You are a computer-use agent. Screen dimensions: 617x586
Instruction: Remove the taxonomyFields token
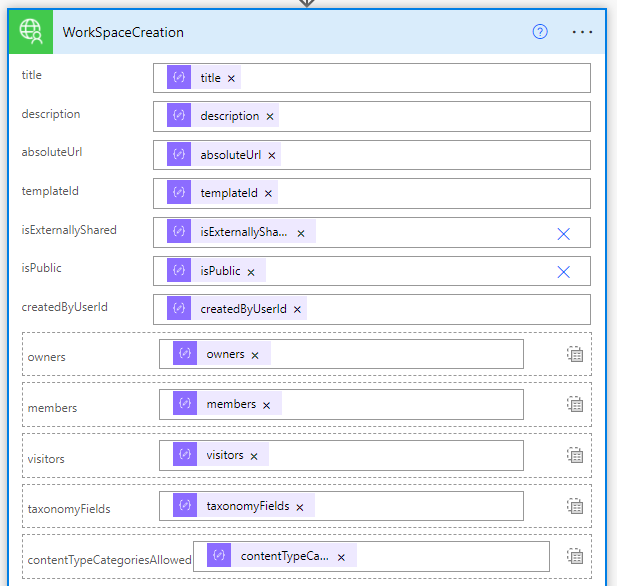click(299, 507)
